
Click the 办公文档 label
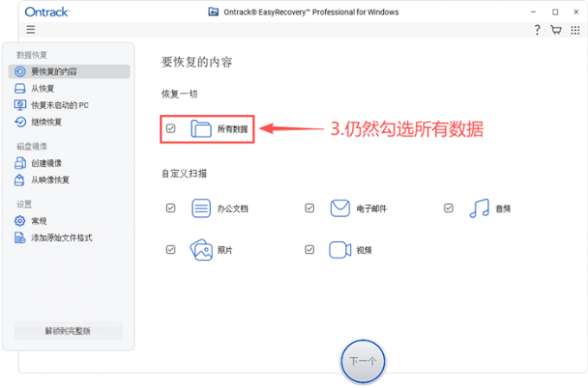[233, 209]
